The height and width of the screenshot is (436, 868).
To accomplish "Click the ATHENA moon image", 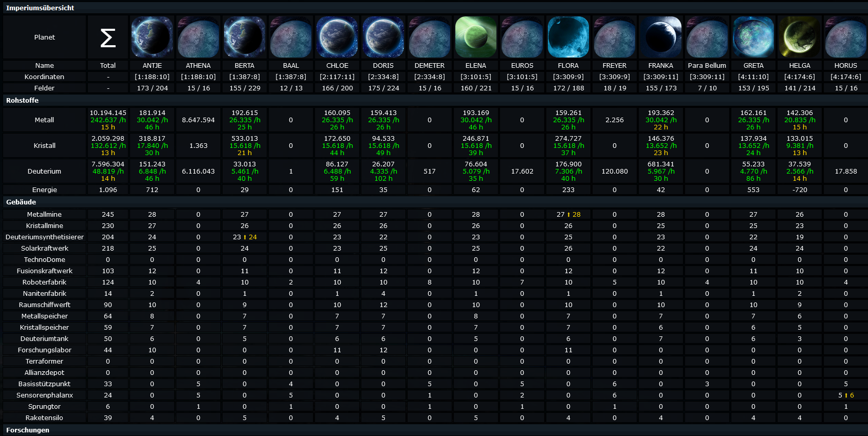I will 198,37.
